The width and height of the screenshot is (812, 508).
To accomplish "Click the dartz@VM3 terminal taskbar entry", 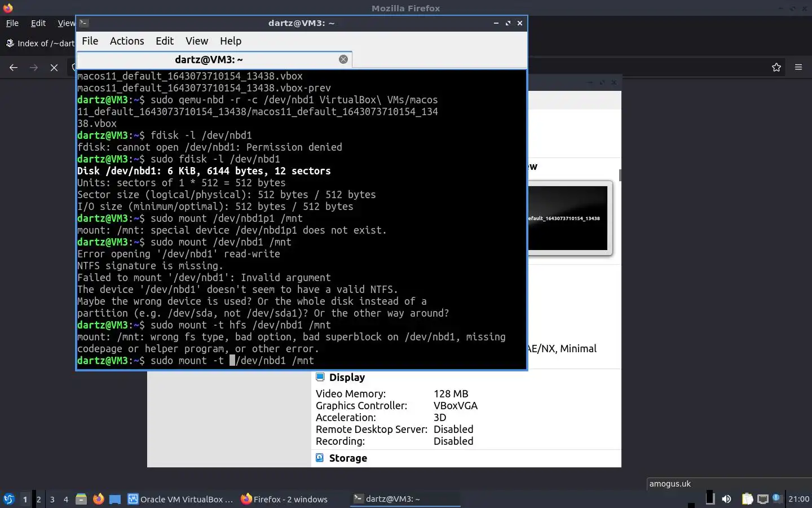I will pos(405,499).
